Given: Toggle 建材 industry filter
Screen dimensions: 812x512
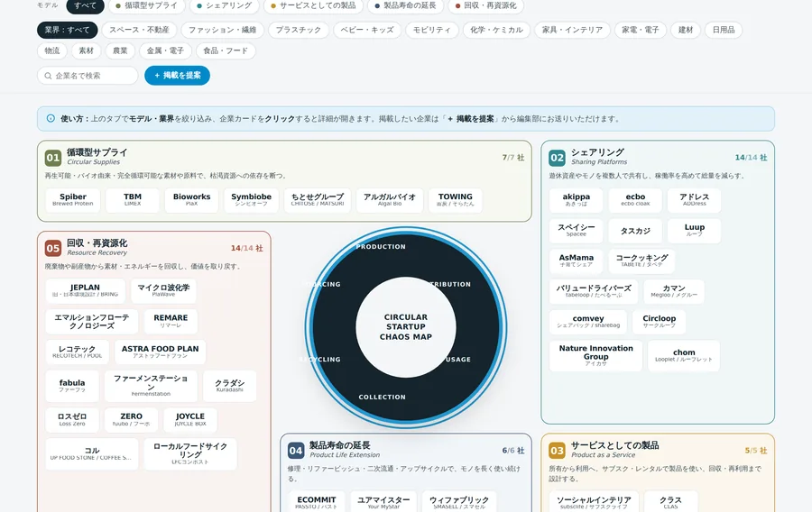Looking at the screenshot, I should coord(686,30).
